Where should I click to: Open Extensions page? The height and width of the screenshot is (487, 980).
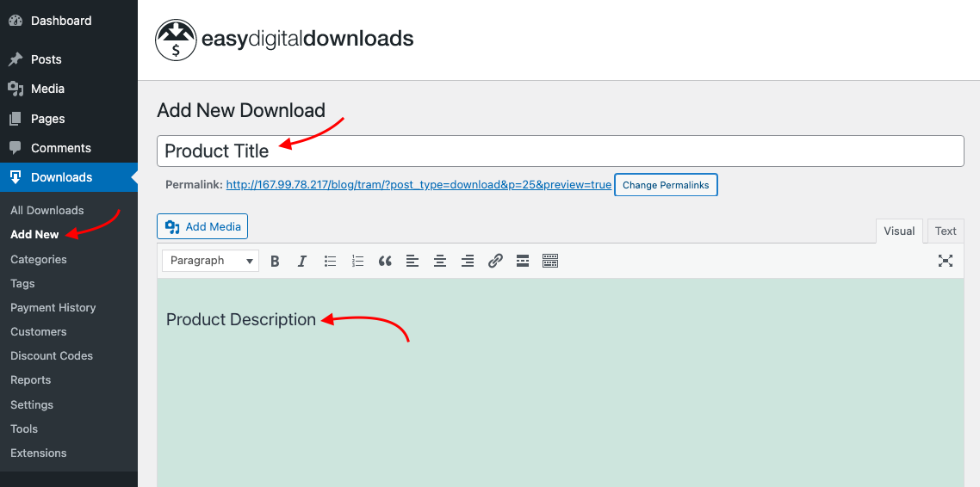38,453
